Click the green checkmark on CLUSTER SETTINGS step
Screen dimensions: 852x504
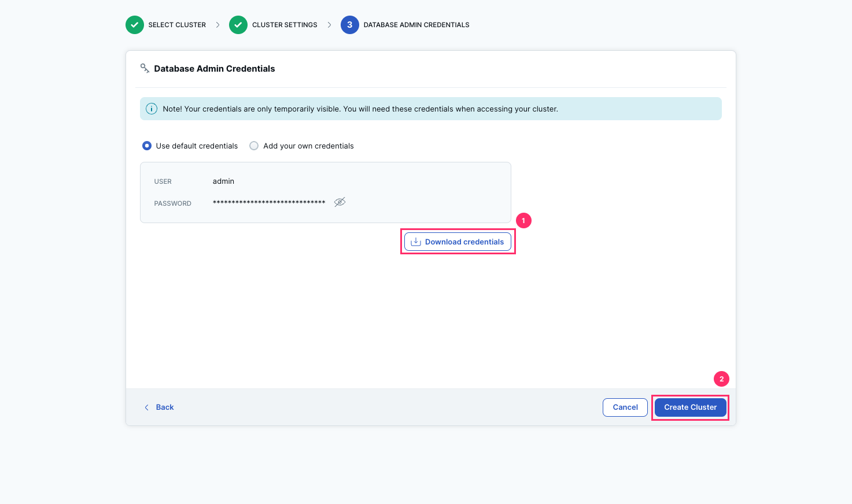click(x=238, y=24)
